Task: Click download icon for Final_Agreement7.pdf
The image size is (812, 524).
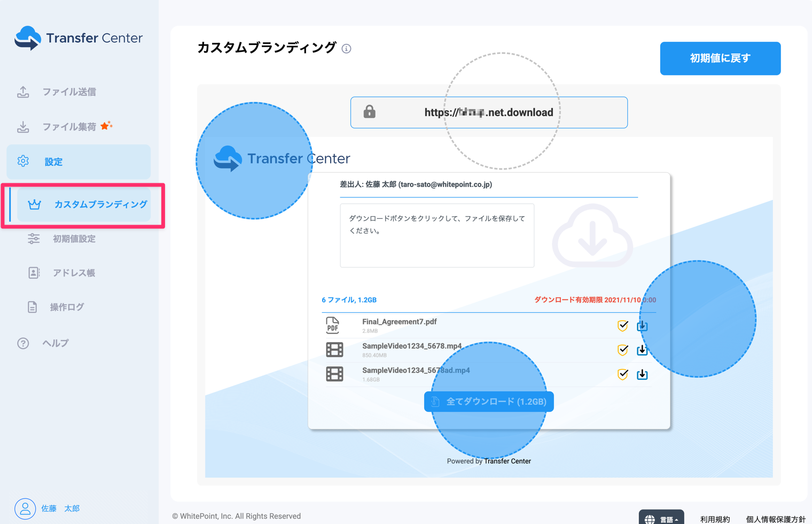Action: 642,326
